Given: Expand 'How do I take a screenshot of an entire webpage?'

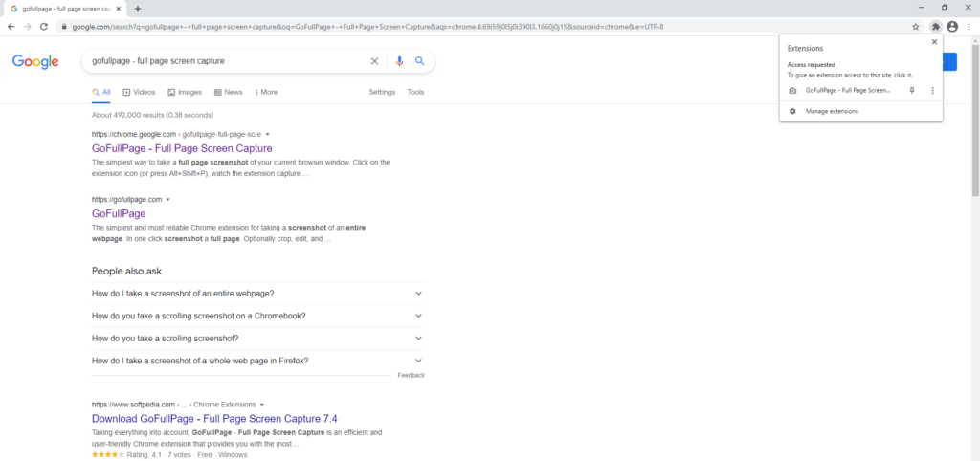Looking at the screenshot, I should pos(258,294).
